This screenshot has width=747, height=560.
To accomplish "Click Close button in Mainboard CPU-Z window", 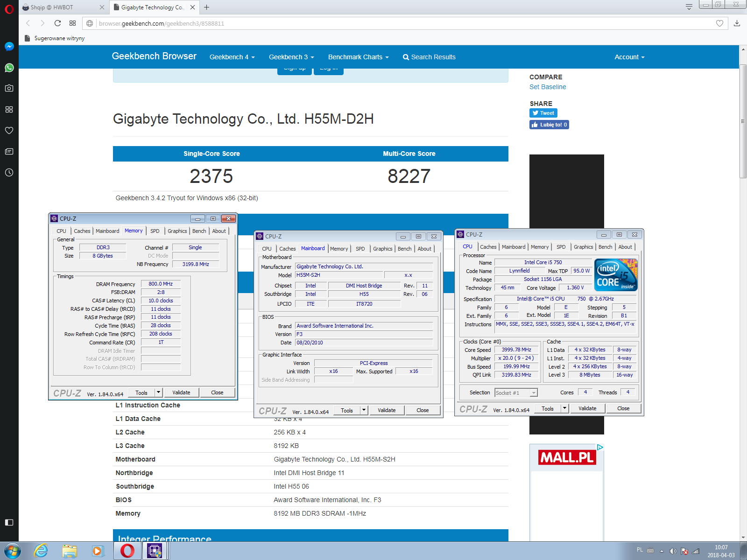I will 423,410.
